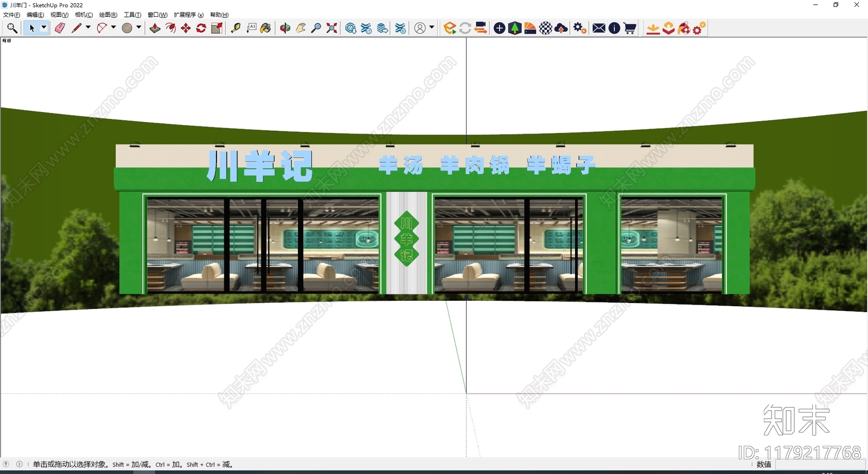Pick the Tape Measure tool

click(235, 28)
